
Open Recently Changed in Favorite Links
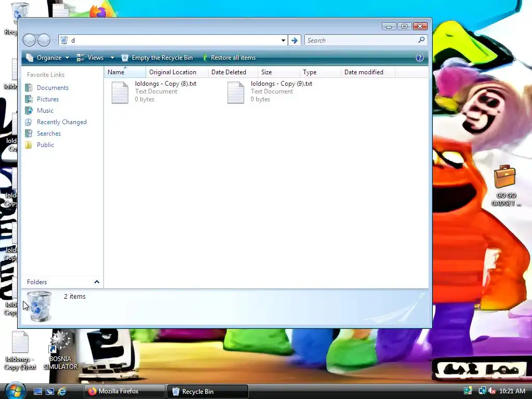pyautogui.click(x=61, y=122)
